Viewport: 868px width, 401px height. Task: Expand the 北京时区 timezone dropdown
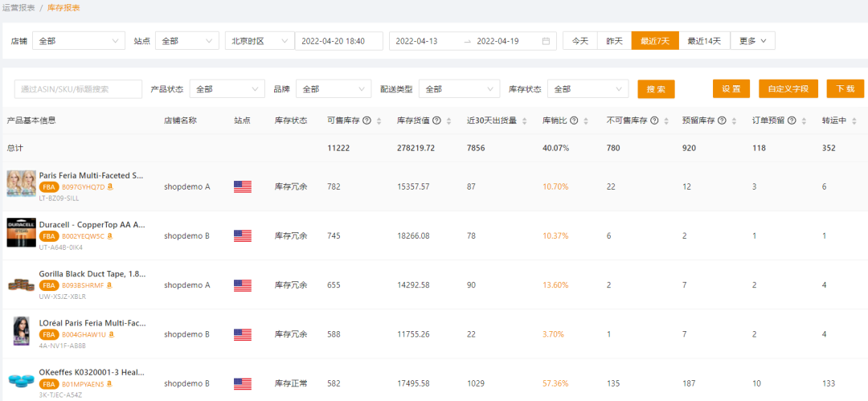260,41
